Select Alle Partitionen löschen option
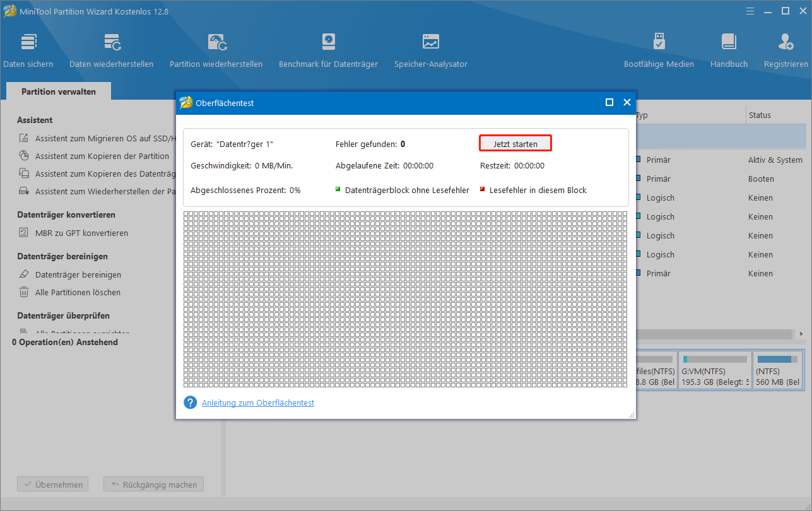 pos(78,292)
